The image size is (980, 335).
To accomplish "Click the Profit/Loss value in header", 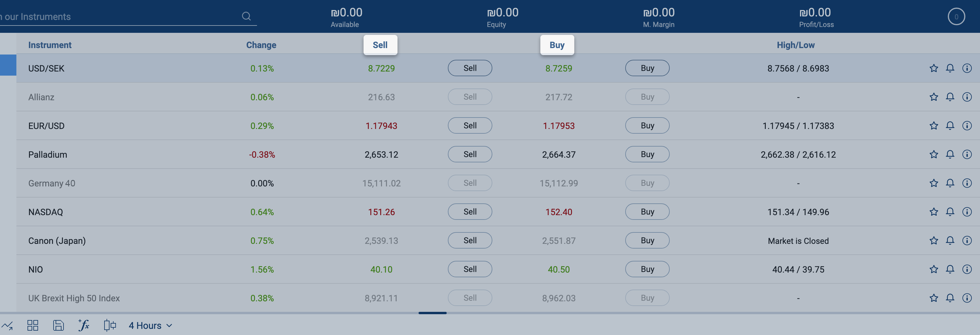I will (x=815, y=12).
